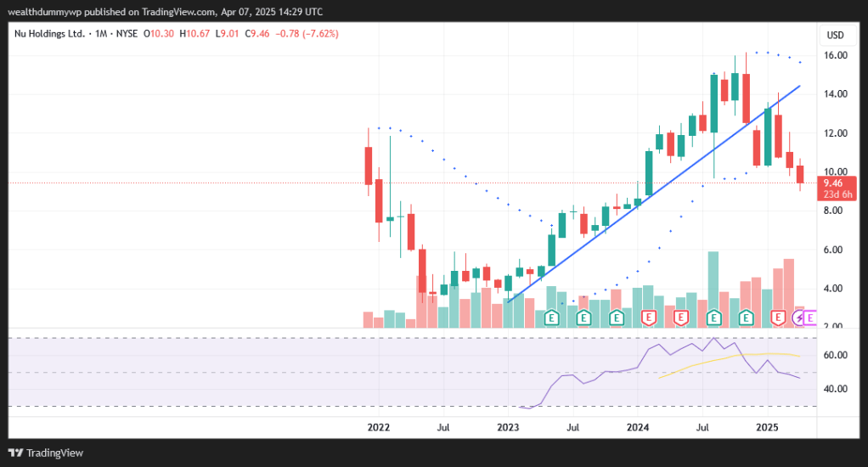Screen dimensions: 868x467
Task: Open the green earnings marker nearest Jul 2024
Action: pos(713,318)
